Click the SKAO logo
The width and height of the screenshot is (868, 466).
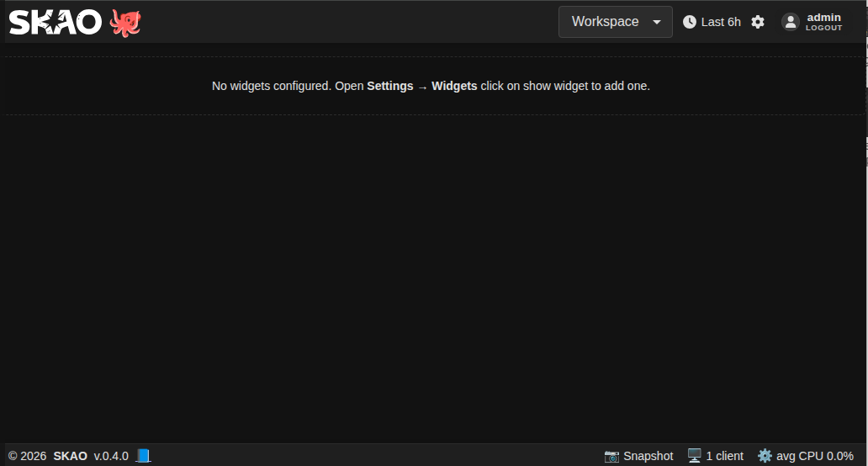click(56, 22)
